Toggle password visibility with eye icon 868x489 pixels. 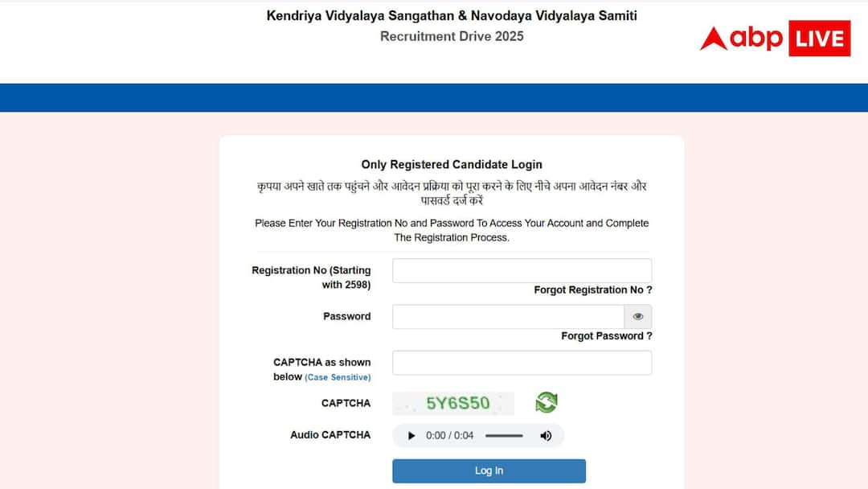(x=637, y=317)
